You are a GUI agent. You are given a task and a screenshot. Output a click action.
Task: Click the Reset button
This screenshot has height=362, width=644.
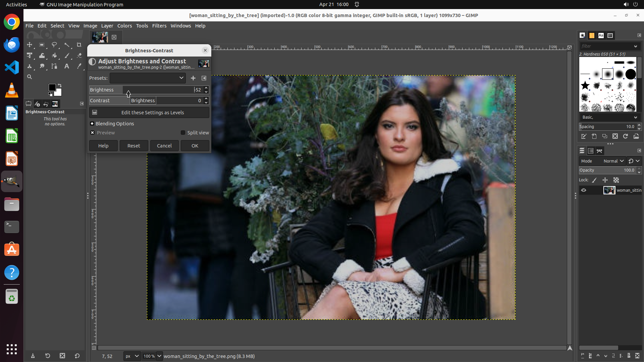point(133,146)
